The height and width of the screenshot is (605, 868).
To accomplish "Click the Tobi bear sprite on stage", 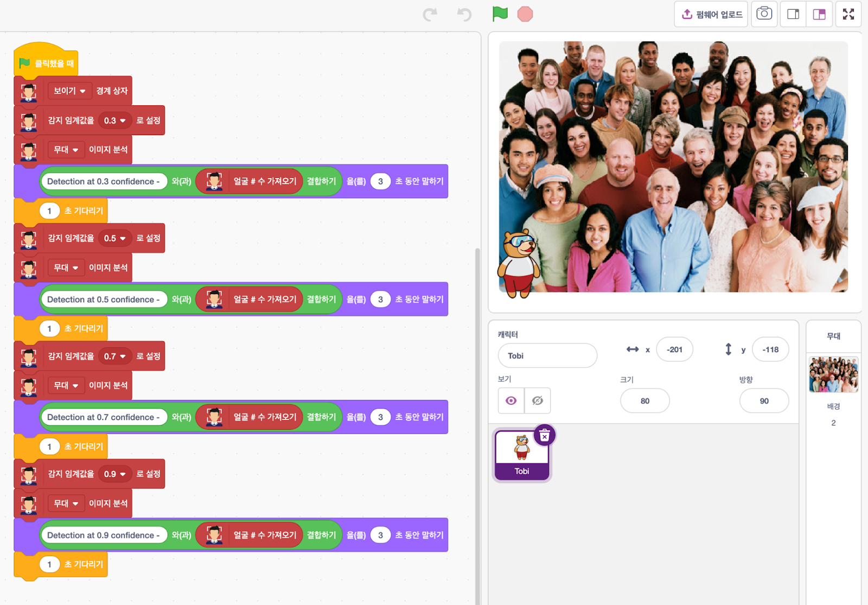I will [x=519, y=264].
